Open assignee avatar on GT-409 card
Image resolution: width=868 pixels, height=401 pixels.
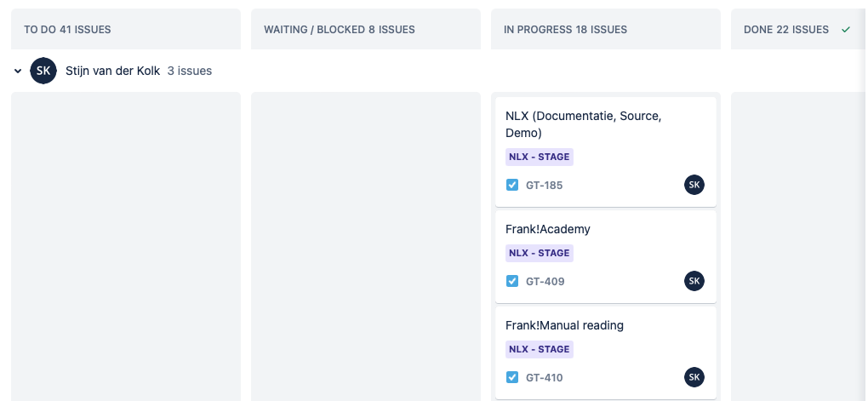point(694,281)
